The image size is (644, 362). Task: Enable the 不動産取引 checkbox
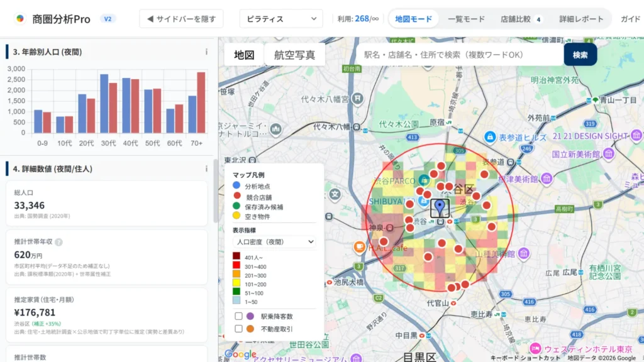tap(238, 329)
